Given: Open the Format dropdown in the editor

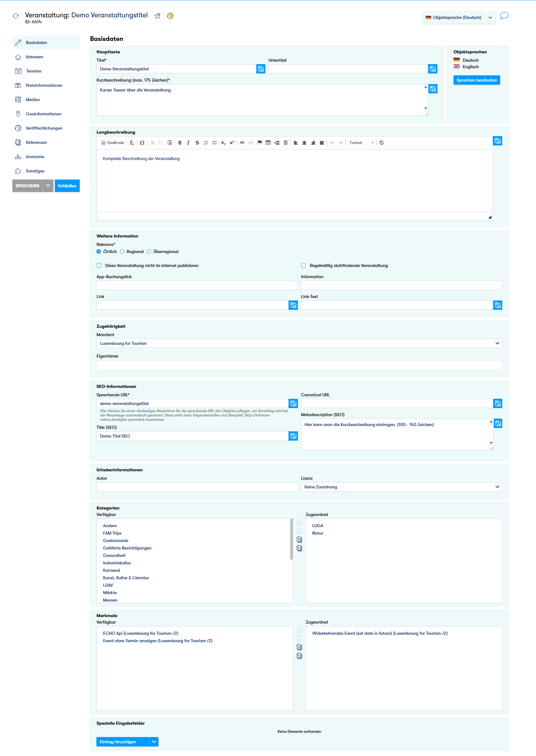Looking at the screenshot, I should 362,143.
